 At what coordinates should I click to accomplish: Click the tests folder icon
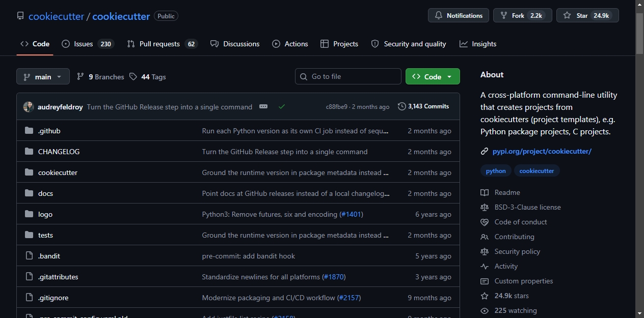click(x=29, y=235)
